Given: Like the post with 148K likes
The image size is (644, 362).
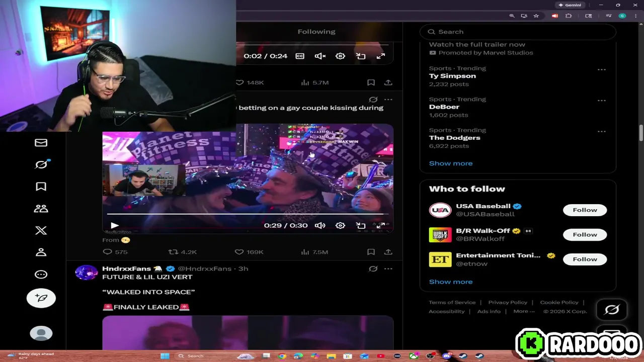Looking at the screenshot, I should [x=250, y=82].
